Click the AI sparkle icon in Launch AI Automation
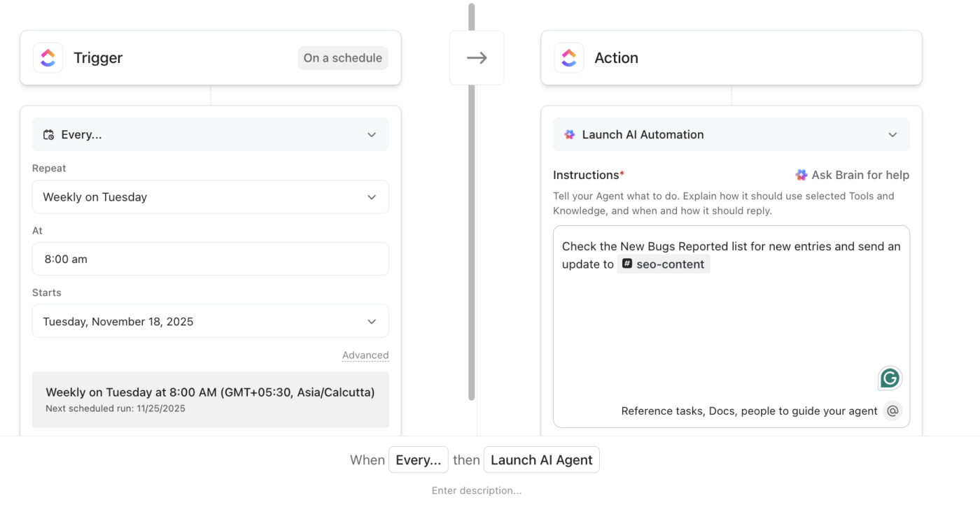 [x=569, y=134]
